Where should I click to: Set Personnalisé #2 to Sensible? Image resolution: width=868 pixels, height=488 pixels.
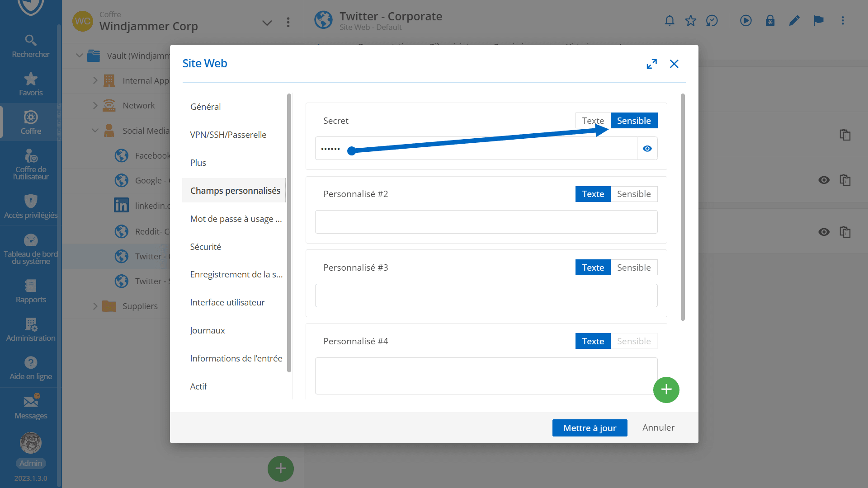coord(633,194)
